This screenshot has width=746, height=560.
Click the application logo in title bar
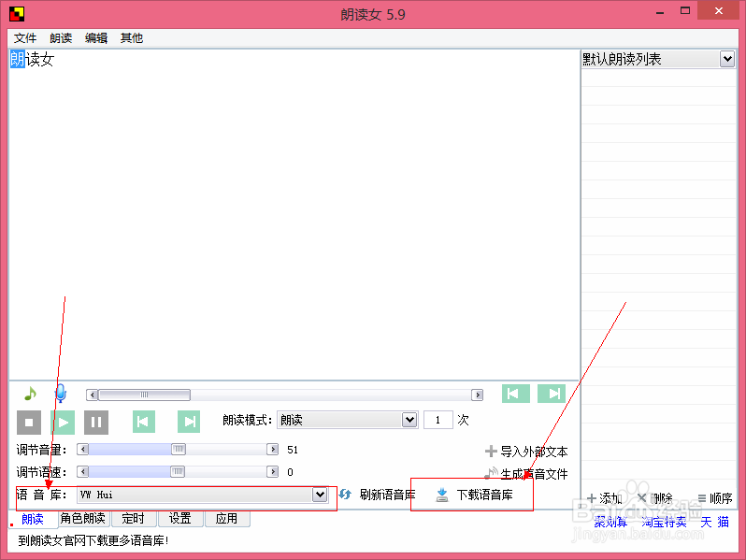tap(17, 14)
